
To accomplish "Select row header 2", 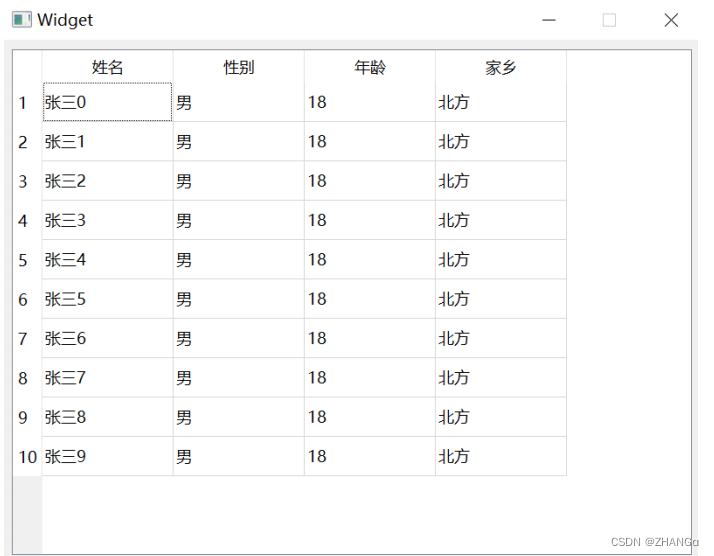I will [x=27, y=142].
